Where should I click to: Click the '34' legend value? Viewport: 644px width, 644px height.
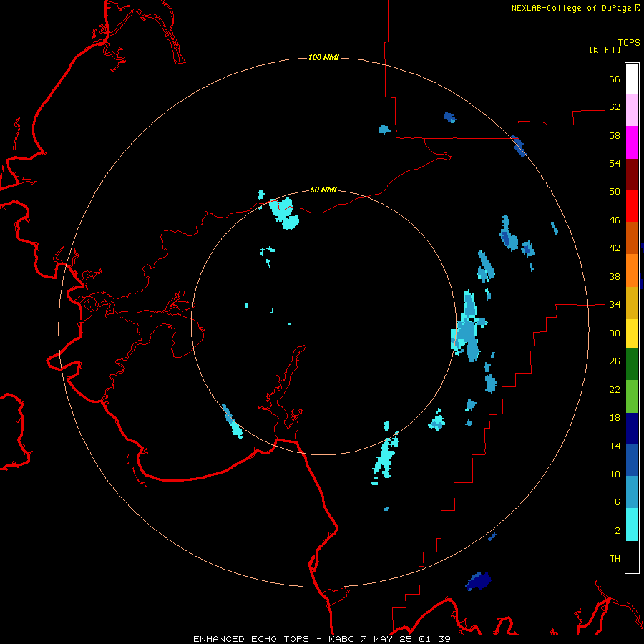615,305
